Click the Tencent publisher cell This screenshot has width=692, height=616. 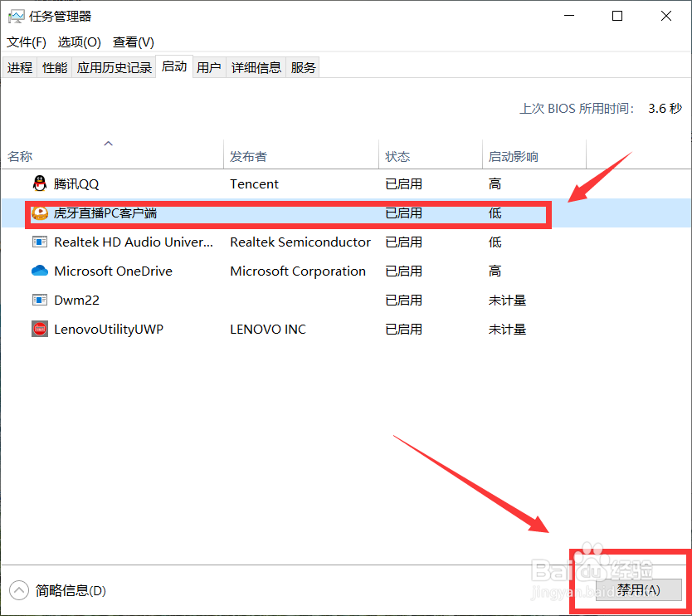pyautogui.click(x=254, y=183)
